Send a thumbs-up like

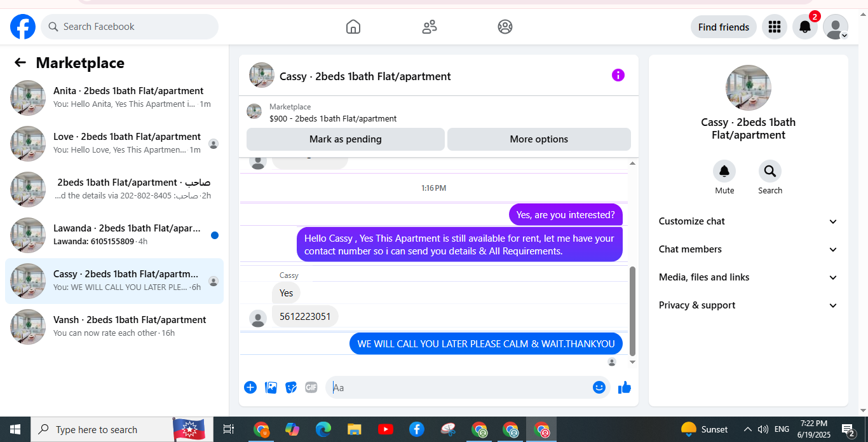pos(625,387)
